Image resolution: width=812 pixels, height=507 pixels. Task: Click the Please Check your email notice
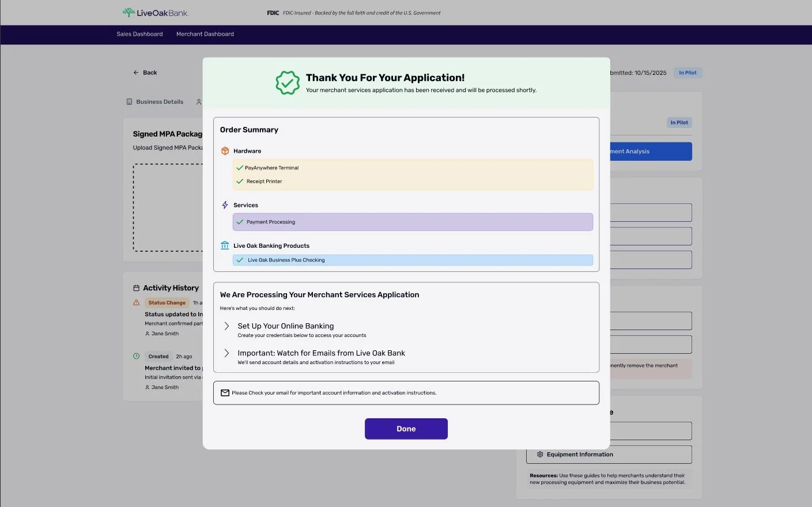[406, 393]
